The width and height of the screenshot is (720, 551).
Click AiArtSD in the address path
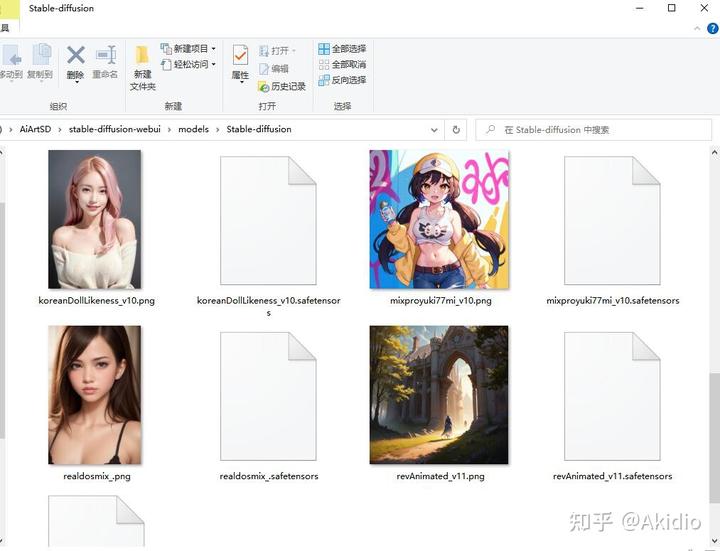[35, 129]
